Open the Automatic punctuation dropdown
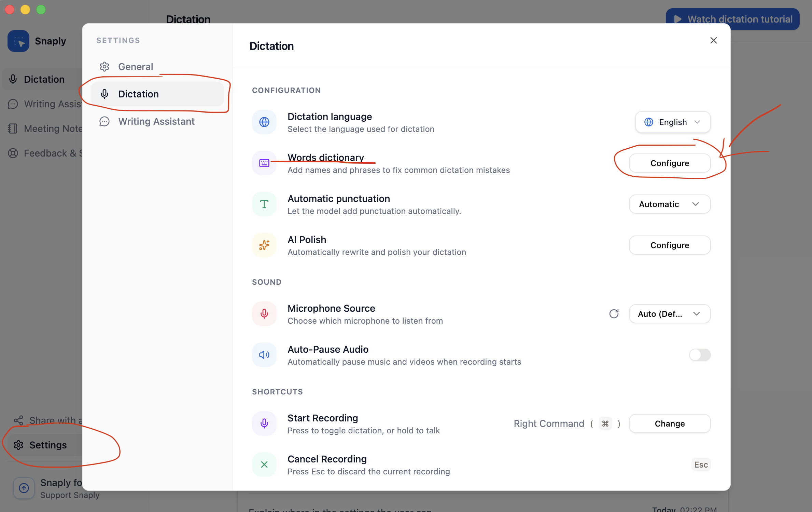 coord(669,204)
